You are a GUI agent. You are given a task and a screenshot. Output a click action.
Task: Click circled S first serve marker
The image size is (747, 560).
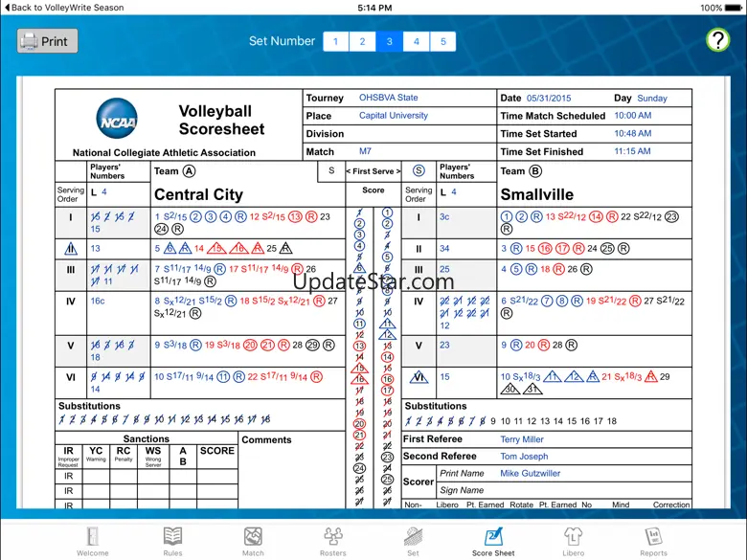(x=419, y=171)
